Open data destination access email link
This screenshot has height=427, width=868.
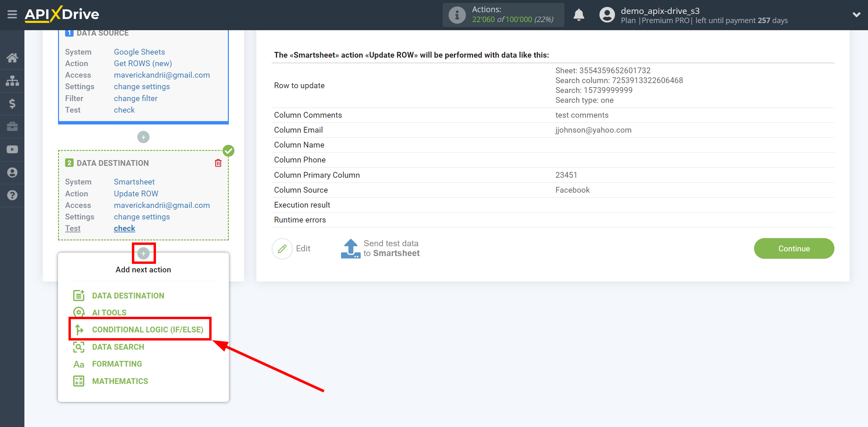coord(162,205)
